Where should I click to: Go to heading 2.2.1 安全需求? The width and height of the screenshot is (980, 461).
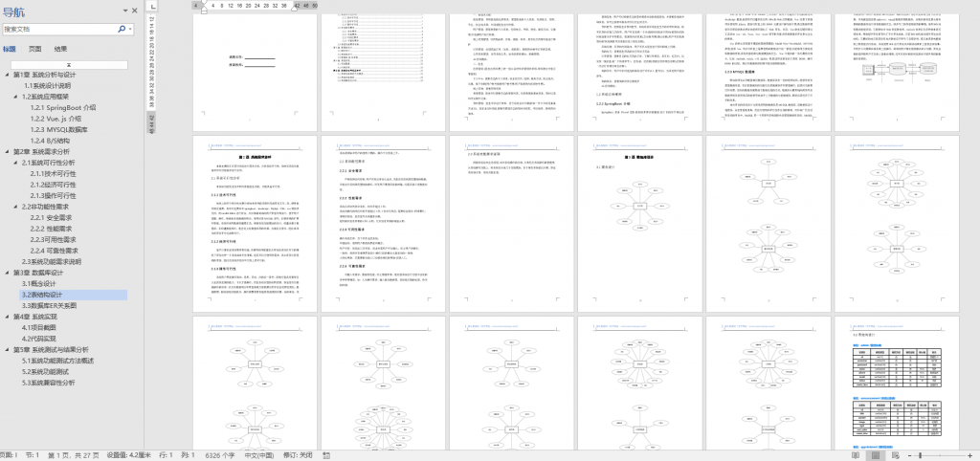[x=53, y=218]
